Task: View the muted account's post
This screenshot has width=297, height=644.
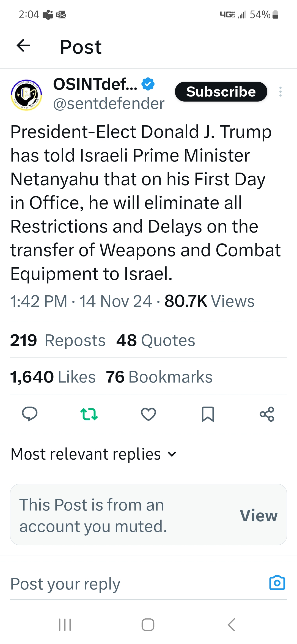Action: [x=258, y=515]
